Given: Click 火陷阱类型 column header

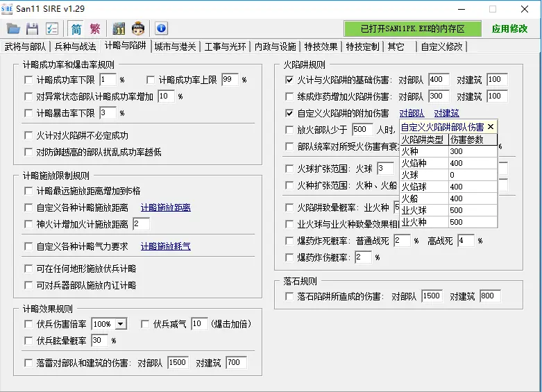Looking at the screenshot, I should 424,139.
